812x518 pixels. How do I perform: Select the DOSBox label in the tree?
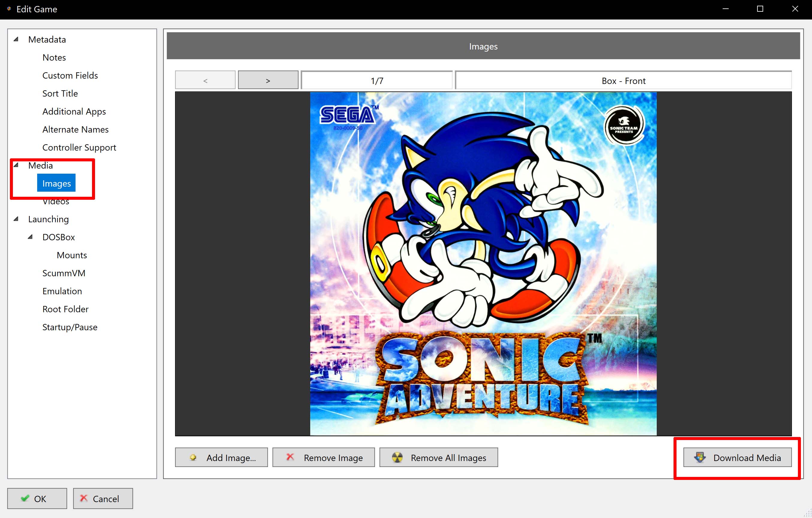click(x=58, y=237)
